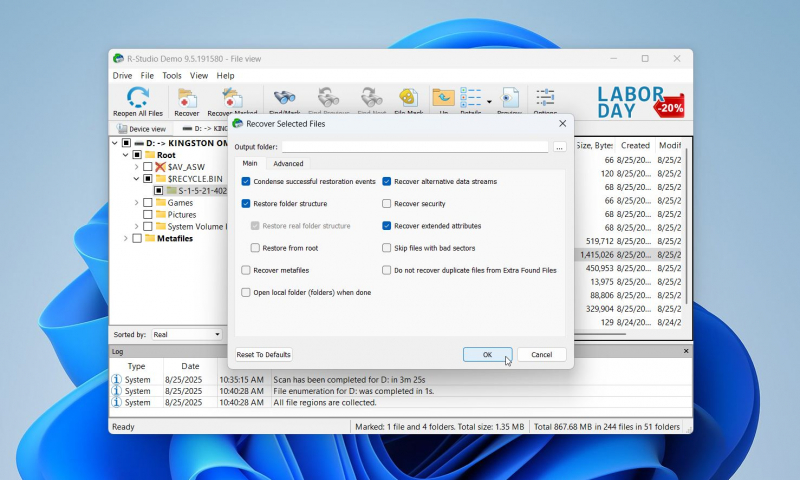This screenshot has width=800, height=480.
Task: Click the $RECYCLE.BIN folder icon
Action: click(x=161, y=179)
